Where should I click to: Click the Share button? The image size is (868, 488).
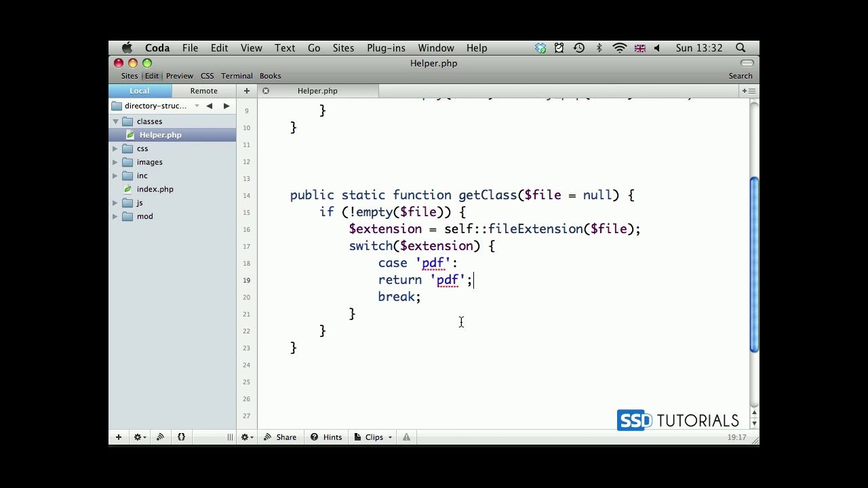click(x=280, y=437)
